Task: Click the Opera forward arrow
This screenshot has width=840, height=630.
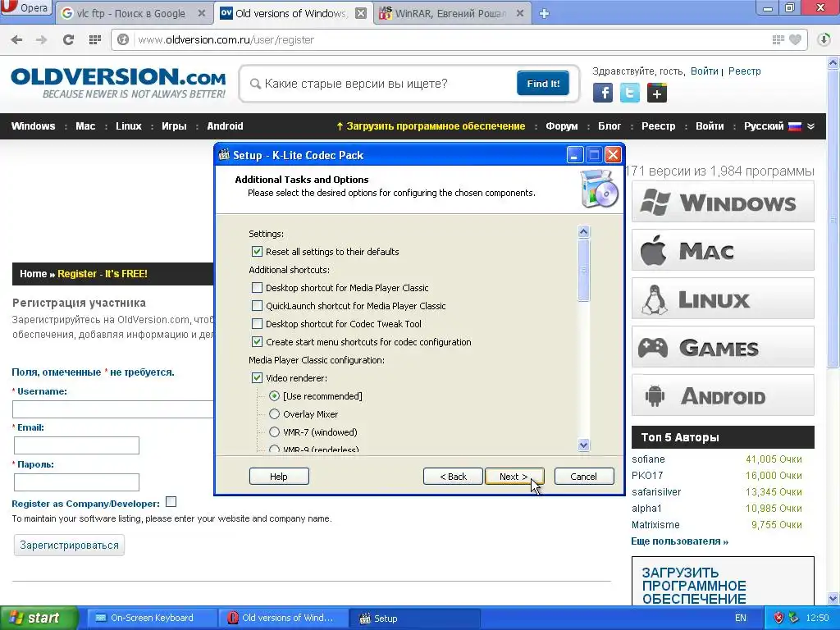Action: pos(41,39)
